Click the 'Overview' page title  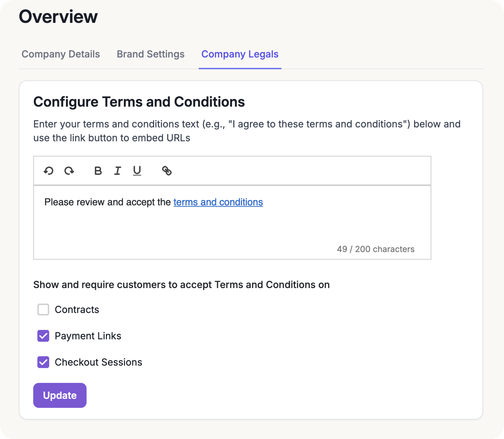58,17
